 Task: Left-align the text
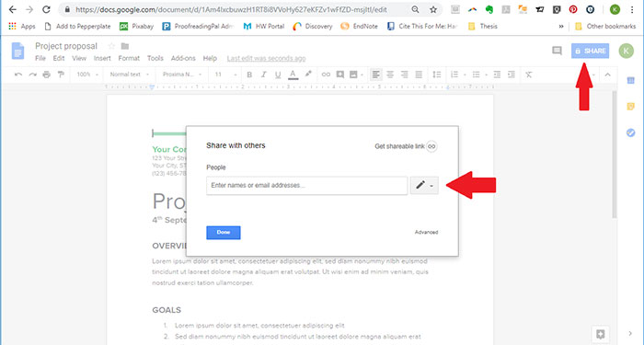pos(375,75)
